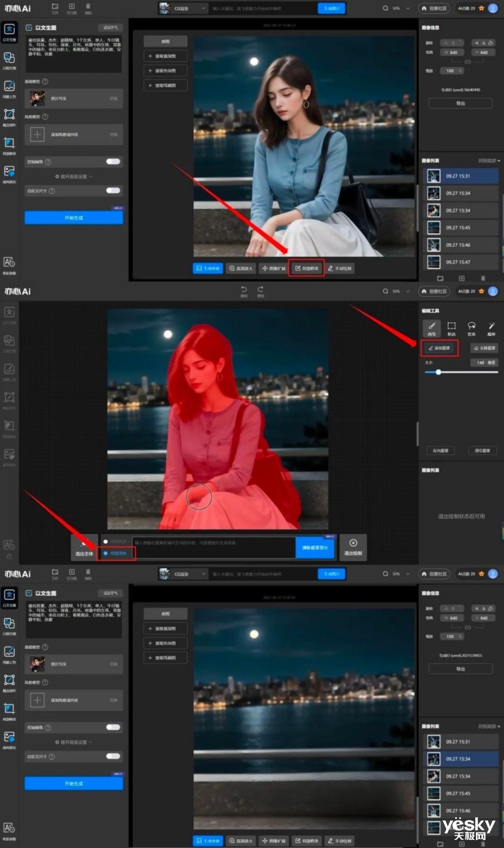Open red-boxed 局部修改 under the portrait

tap(306, 268)
